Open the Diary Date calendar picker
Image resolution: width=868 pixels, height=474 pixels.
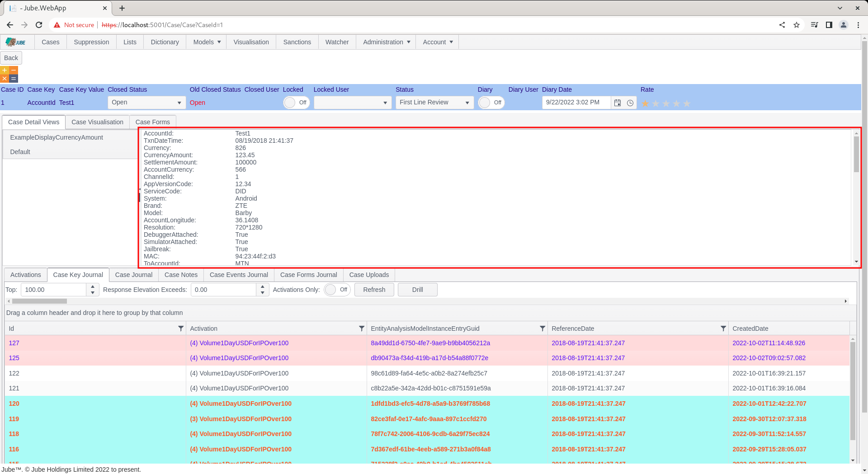tap(618, 103)
